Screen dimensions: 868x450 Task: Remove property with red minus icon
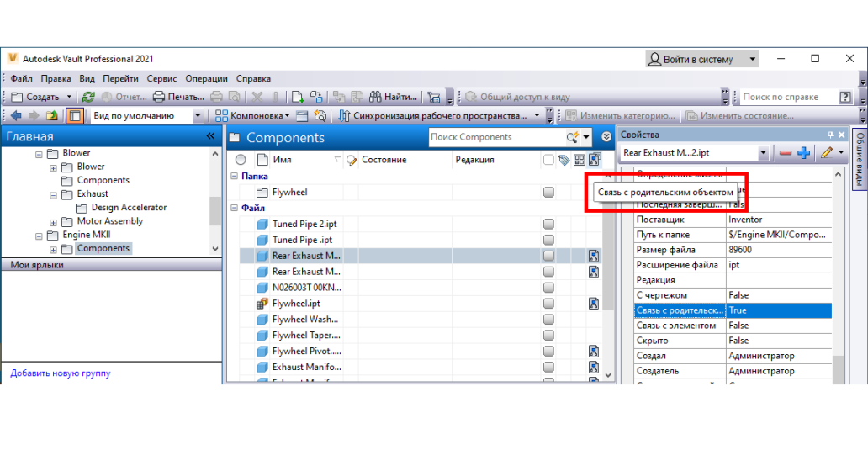(785, 153)
